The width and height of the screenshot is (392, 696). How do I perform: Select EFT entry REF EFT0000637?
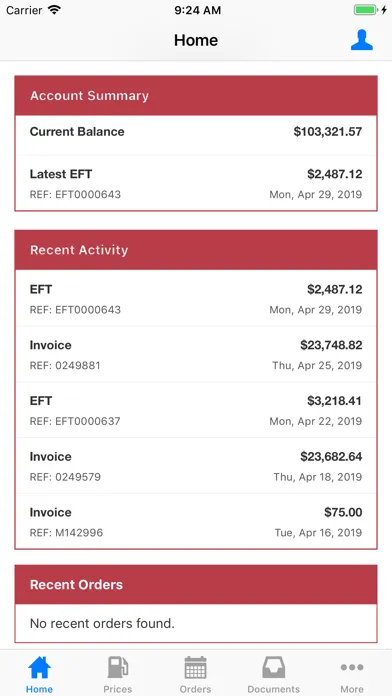pyautogui.click(x=196, y=410)
